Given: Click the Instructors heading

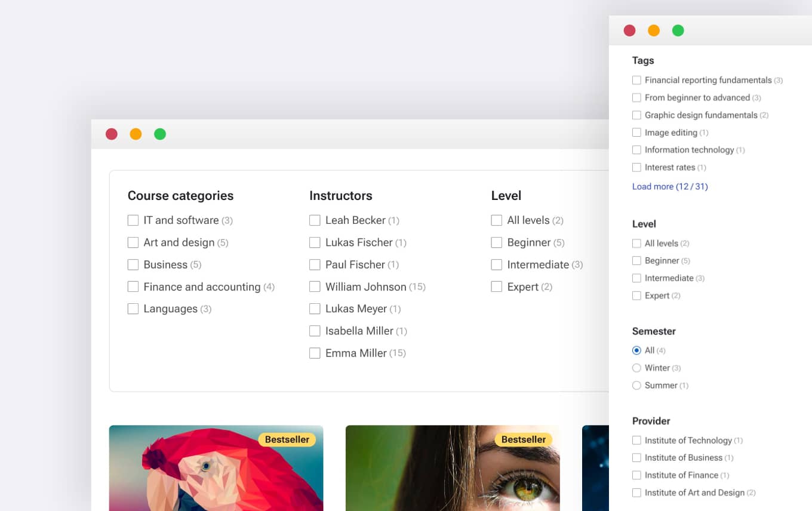Looking at the screenshot, I should pos(340,196).
